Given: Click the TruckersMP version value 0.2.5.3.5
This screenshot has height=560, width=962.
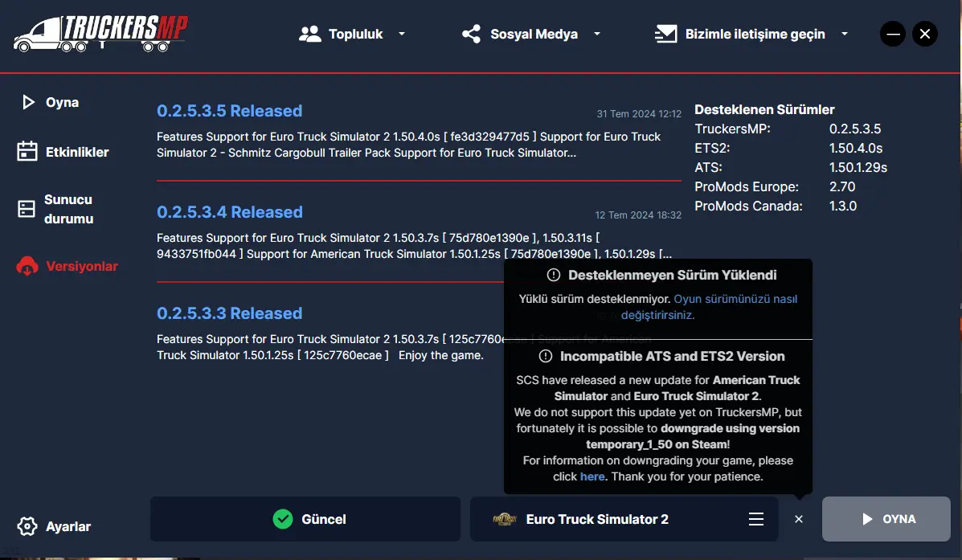Looking at the screenshot, I should [855, 129].
